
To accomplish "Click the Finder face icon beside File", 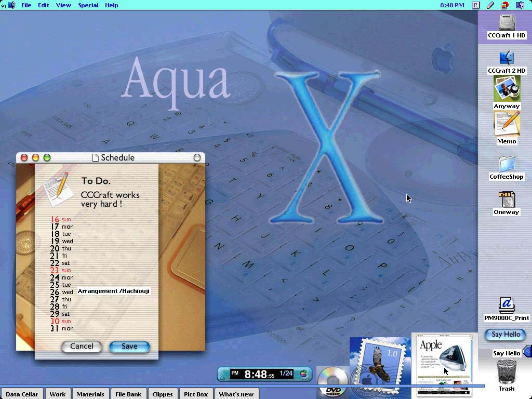I will [x=12, y=5].
